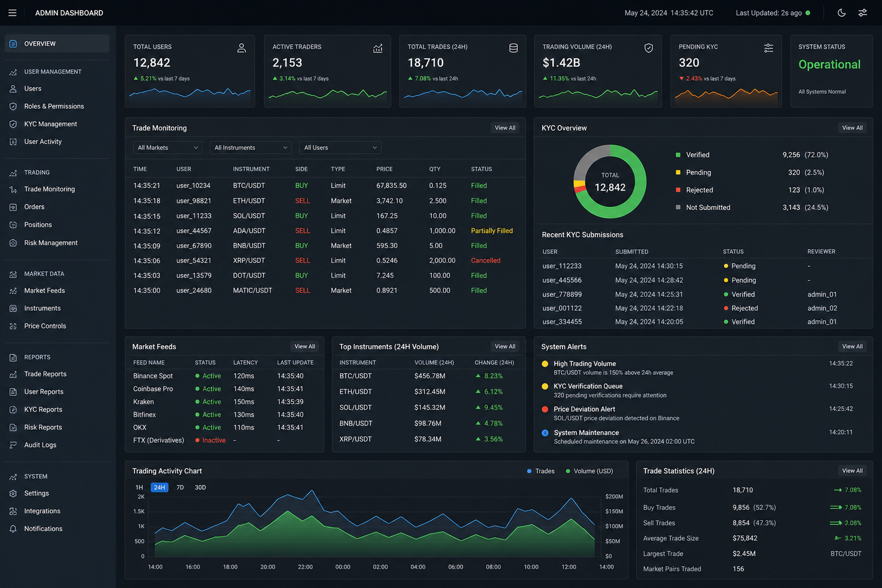Viewport: 882px width, 588px height.
Task: Click the Integrations sidebar icon
Action: 13,511
